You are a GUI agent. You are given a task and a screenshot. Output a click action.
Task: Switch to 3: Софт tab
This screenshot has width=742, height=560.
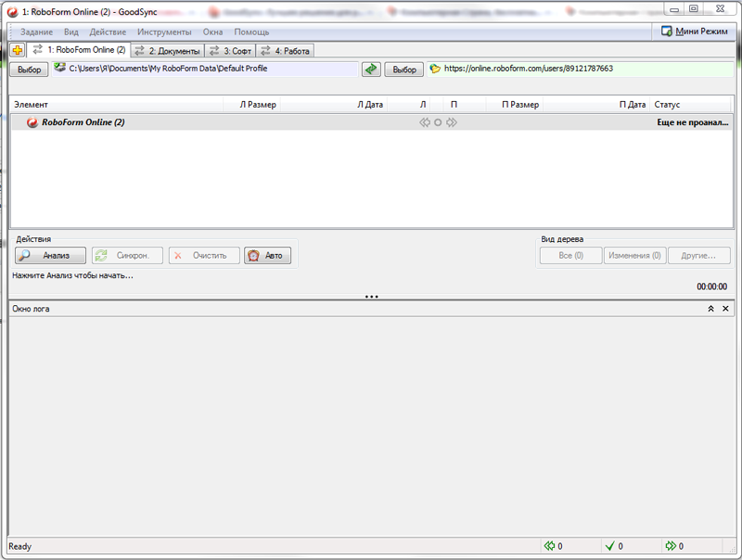tap(230, 51)
